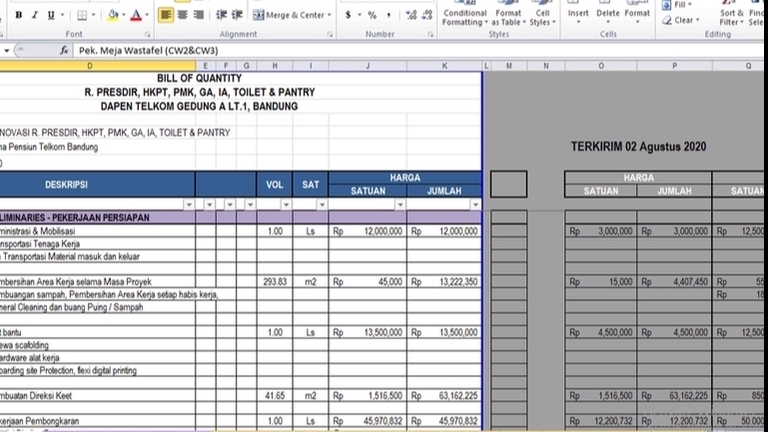Center align the cell text
This screenshot has width=768, height=432.
pyautogui.click(x=181, y=15)
